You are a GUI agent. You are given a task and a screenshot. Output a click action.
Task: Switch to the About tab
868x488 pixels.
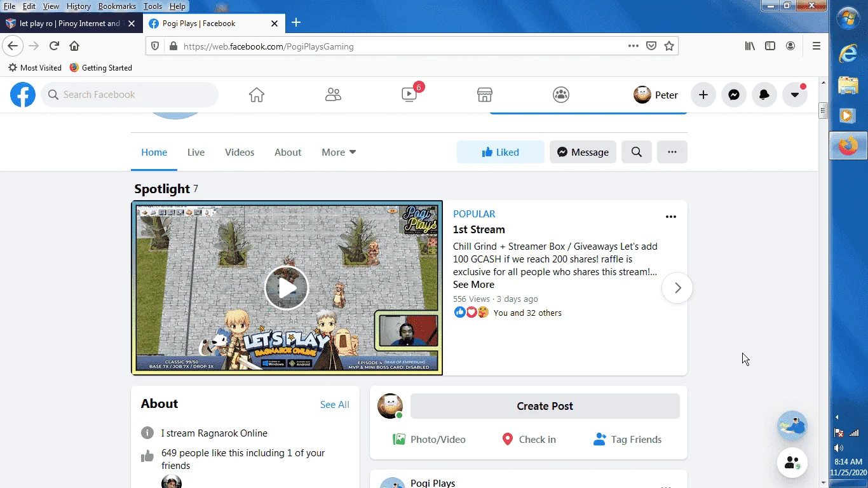[x=288, y=152]
